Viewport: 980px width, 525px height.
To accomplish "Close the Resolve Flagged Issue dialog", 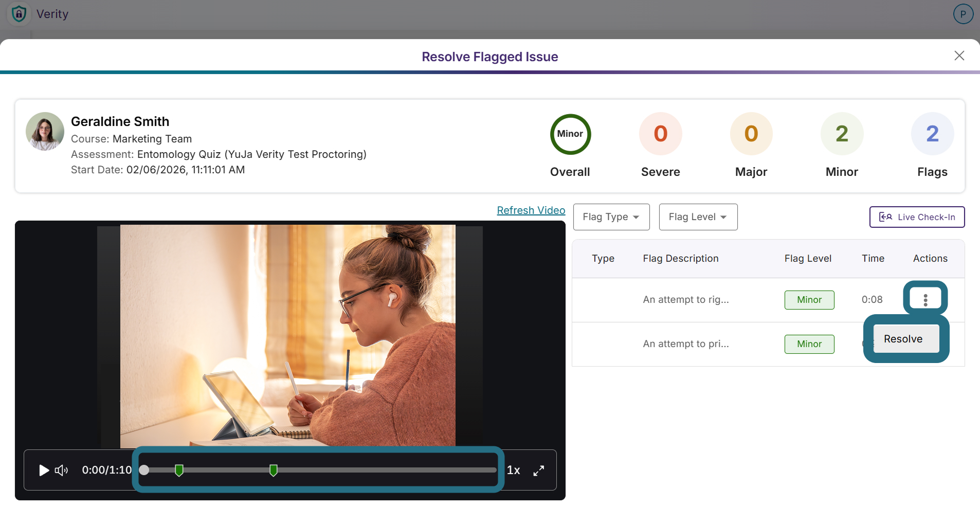I will [x=959, y=56].
